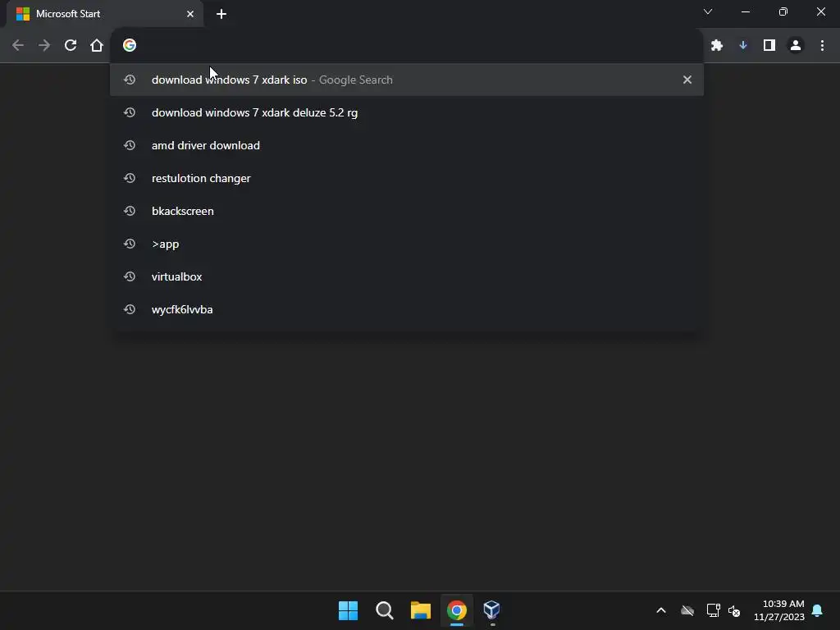Open the Windows Start menu
The width and height of the screenshot is (840, 630).
click(x=348, y=610)
